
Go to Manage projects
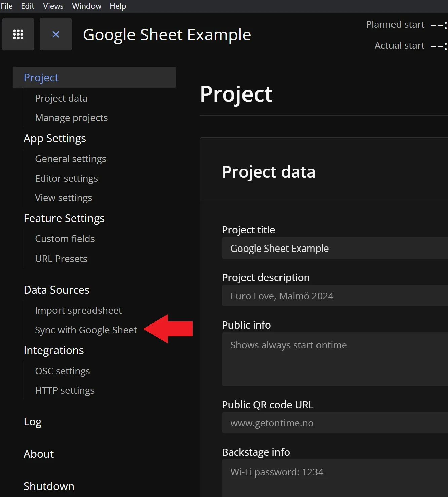(71, 118)
